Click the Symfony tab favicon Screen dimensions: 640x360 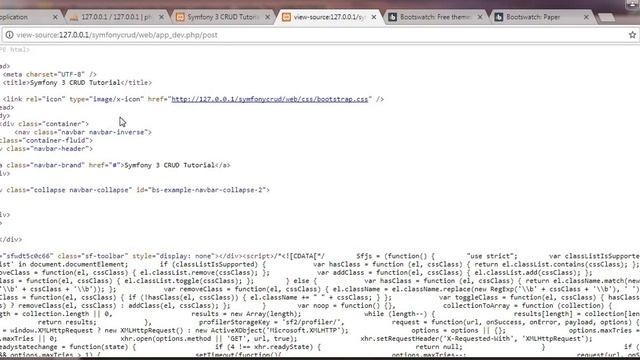point(180,17)
